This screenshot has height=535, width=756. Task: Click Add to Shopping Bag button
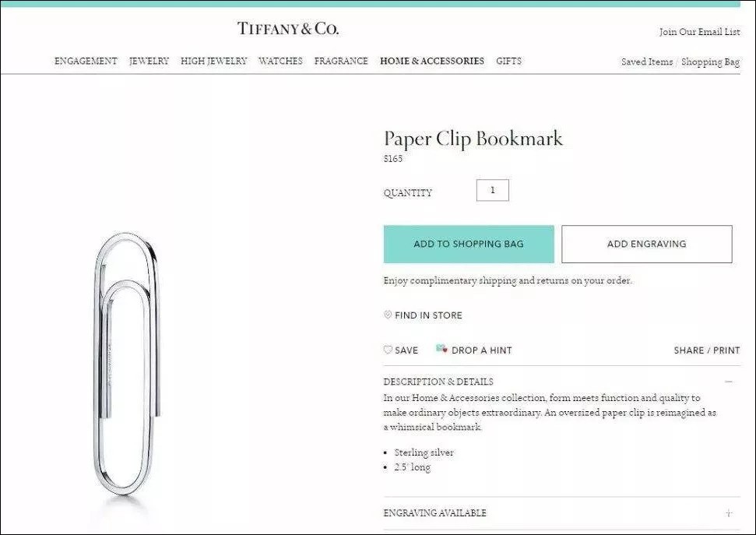click(469, 244)
